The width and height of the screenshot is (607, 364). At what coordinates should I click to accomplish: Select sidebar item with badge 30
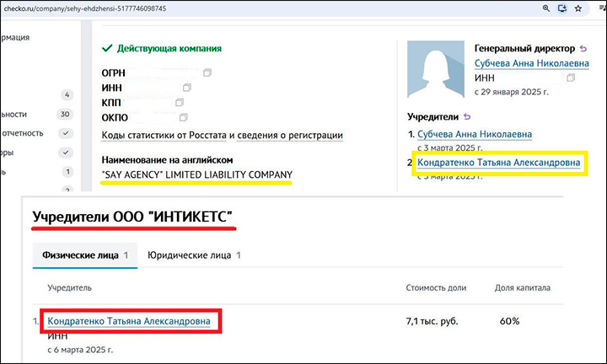point(65,114)
